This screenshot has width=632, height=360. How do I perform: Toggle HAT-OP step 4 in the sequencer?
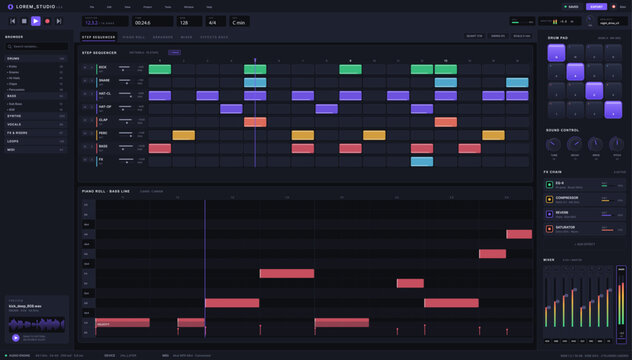tap(231, 109)
